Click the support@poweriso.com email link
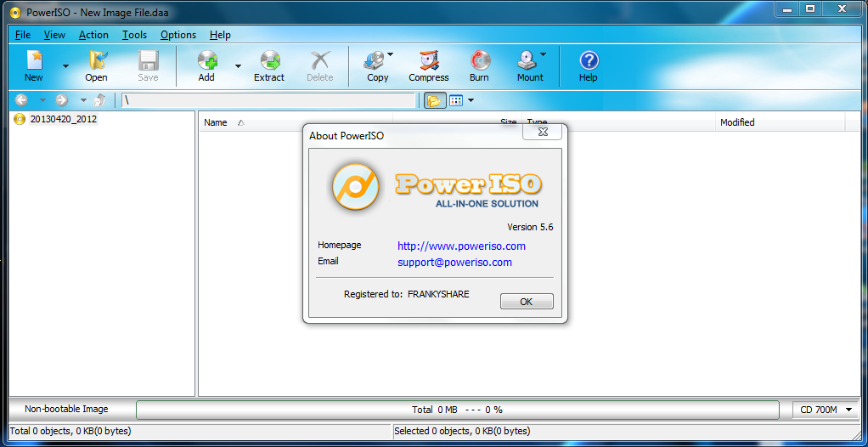868x447 pixels. point(455,262)
